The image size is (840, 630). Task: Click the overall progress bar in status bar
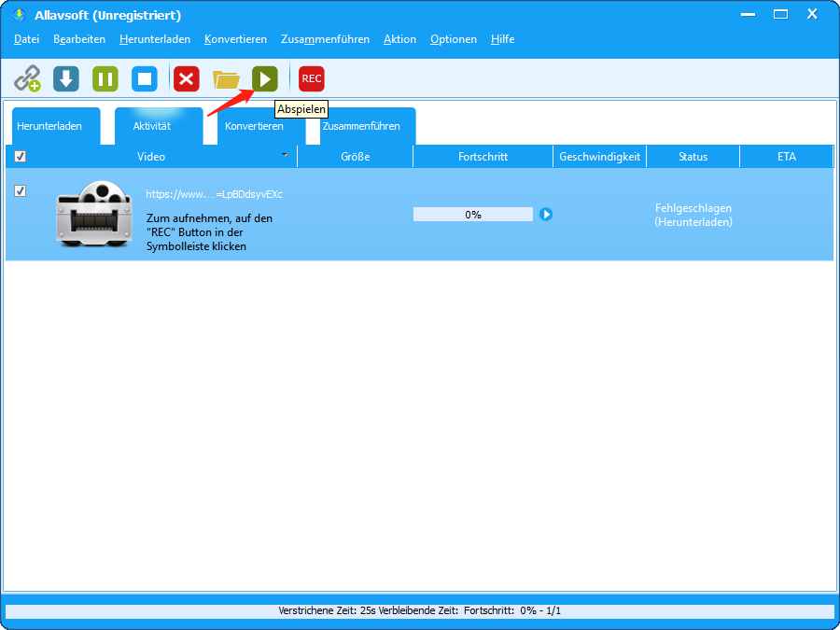(420, 611)
